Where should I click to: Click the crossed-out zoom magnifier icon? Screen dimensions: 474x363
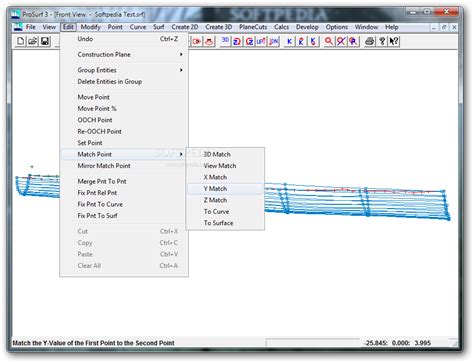pos(341,41)
